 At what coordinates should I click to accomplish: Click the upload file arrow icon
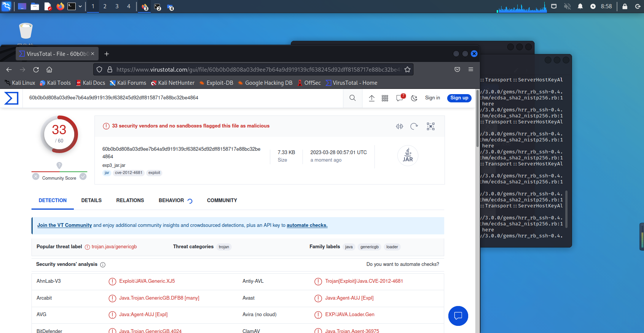click(x=371, y=98)
